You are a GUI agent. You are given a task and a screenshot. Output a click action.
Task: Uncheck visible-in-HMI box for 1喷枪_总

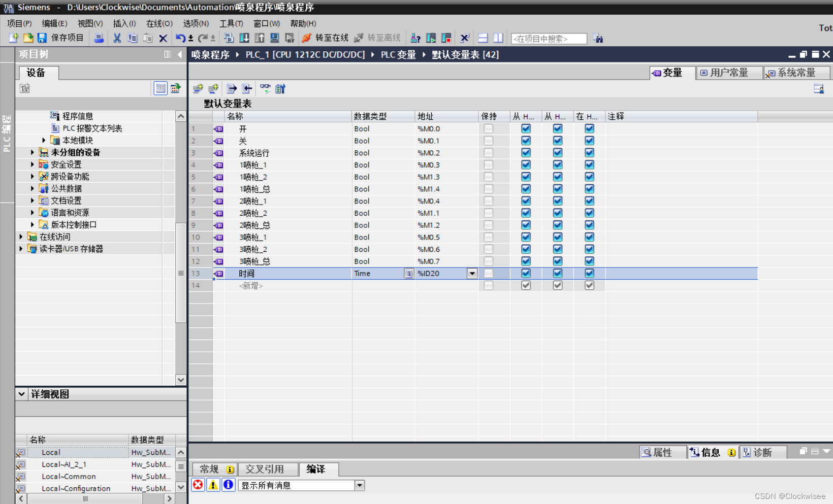(589, 189)
